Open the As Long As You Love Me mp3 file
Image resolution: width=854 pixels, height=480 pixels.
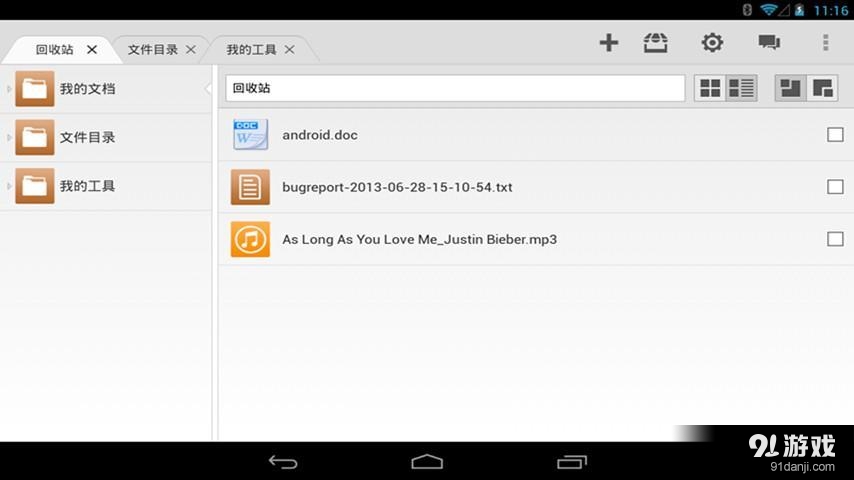(x=419, y=240)
